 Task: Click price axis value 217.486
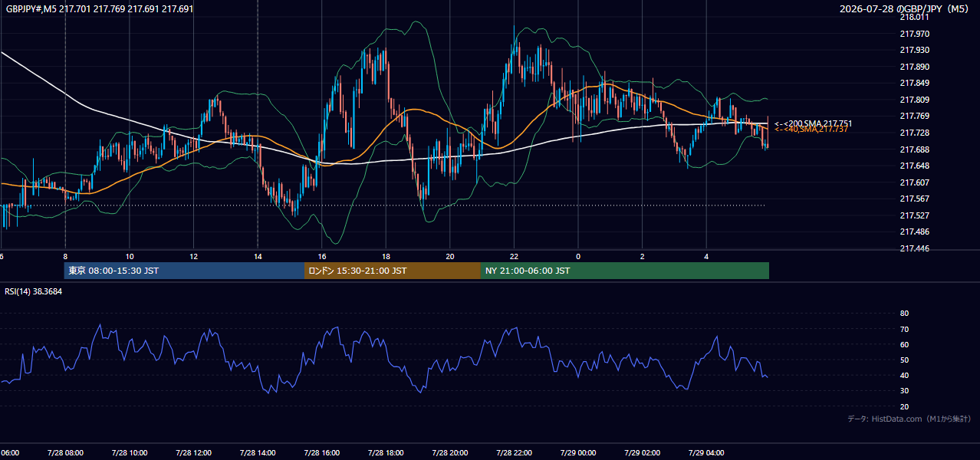click(x=914, y=232)
